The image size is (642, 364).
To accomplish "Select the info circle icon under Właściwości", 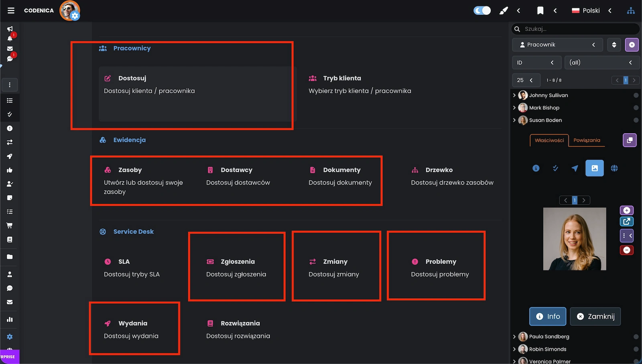I will [x=536, y=168].
